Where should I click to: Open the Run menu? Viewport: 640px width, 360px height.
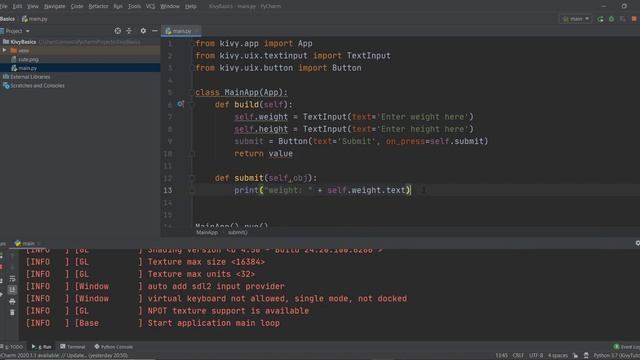click(x=118, y=6)
